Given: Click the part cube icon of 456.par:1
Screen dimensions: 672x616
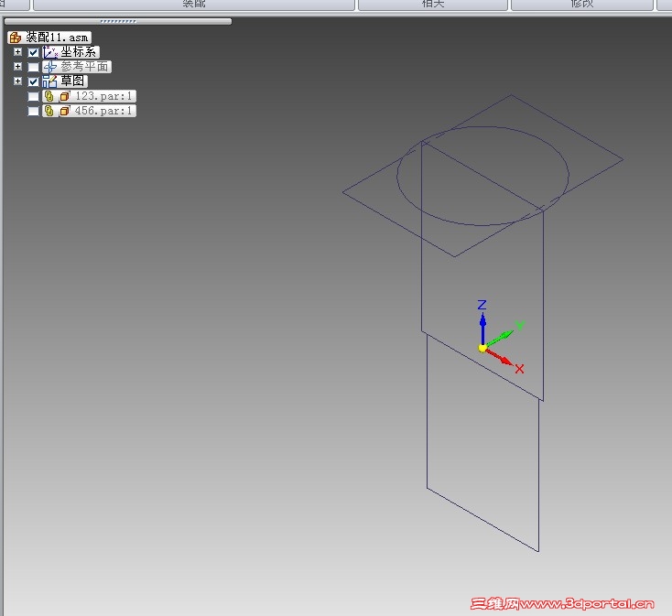Looking at the screenshot, I should 65,111.
